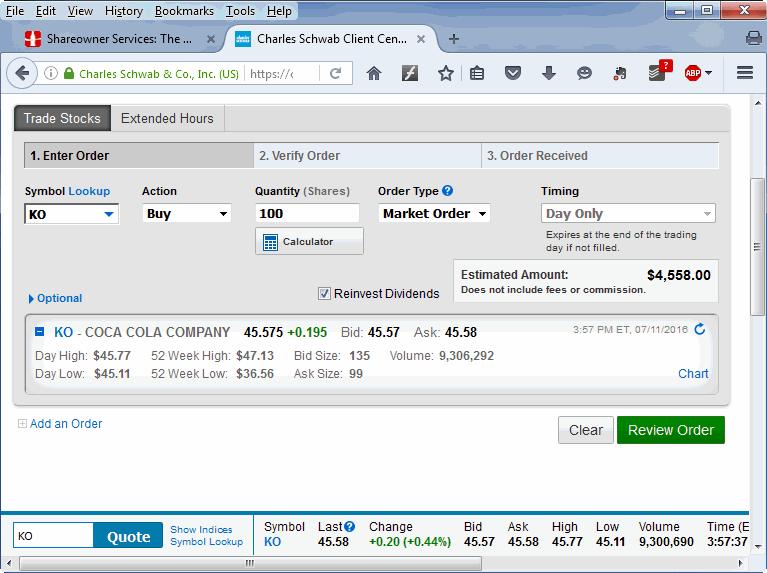
Task: Close the Charles Schwab Client Center tab
Action: [420, 39]
